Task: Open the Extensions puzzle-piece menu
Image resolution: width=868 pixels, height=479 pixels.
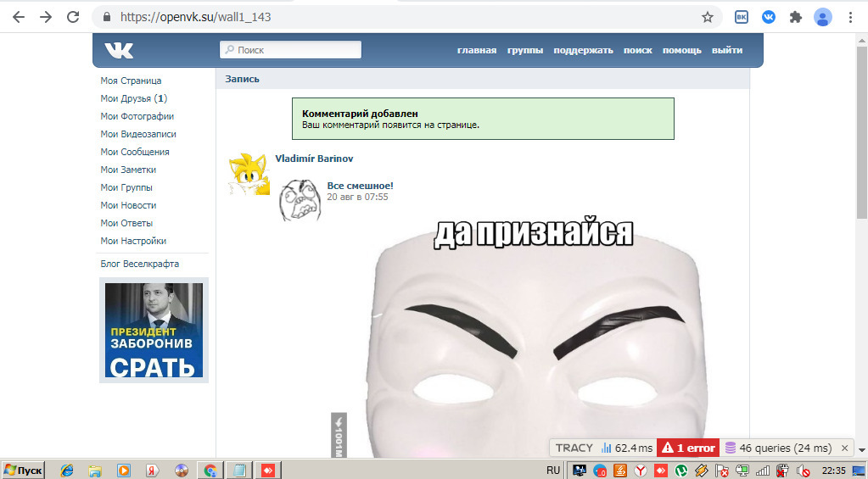Action: tap(796, 17)
